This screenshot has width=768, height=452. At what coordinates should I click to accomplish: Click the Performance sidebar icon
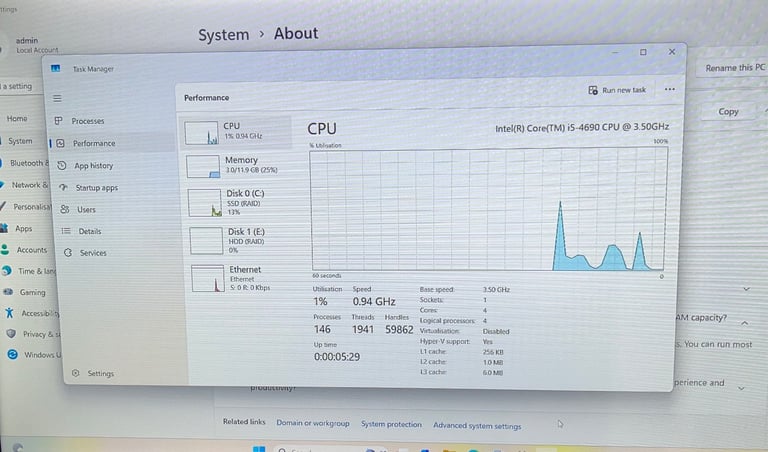(x=60, y=143)
